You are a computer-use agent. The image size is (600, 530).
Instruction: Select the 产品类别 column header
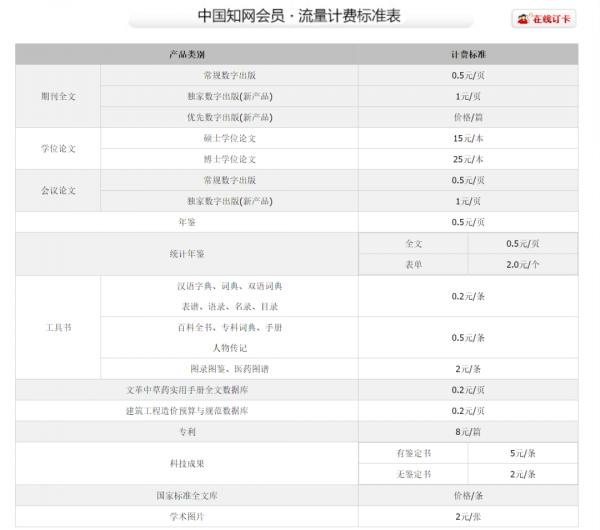(187, 54)
